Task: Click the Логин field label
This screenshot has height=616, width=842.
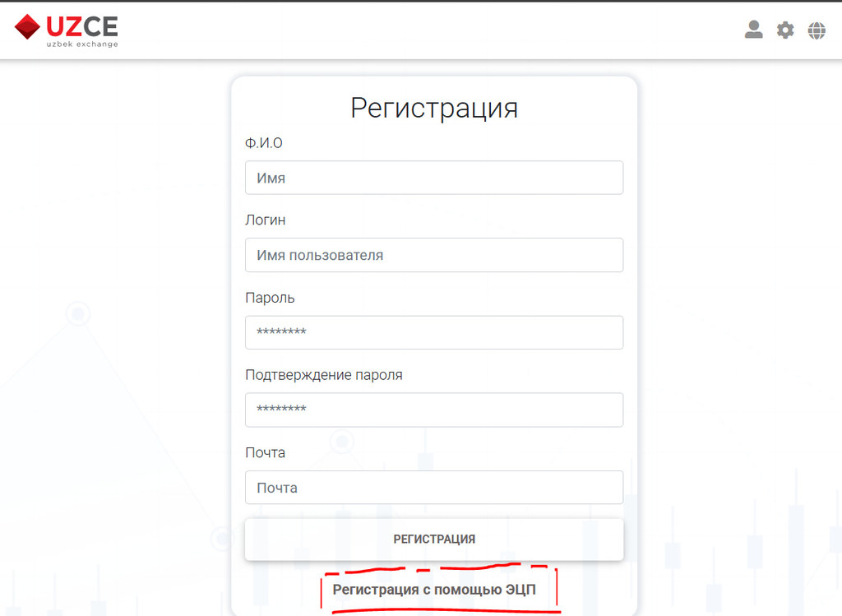Action: [265, 220]
